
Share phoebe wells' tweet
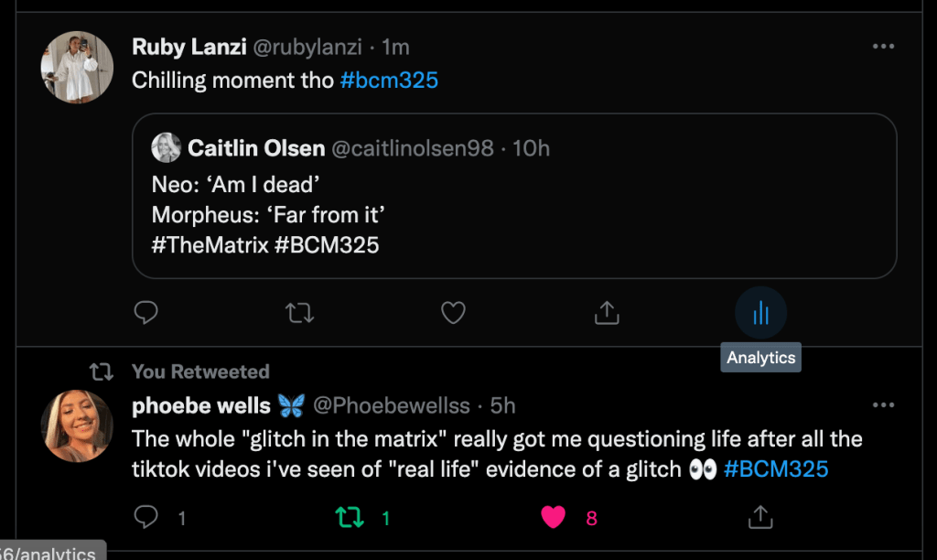pos(759,518)
